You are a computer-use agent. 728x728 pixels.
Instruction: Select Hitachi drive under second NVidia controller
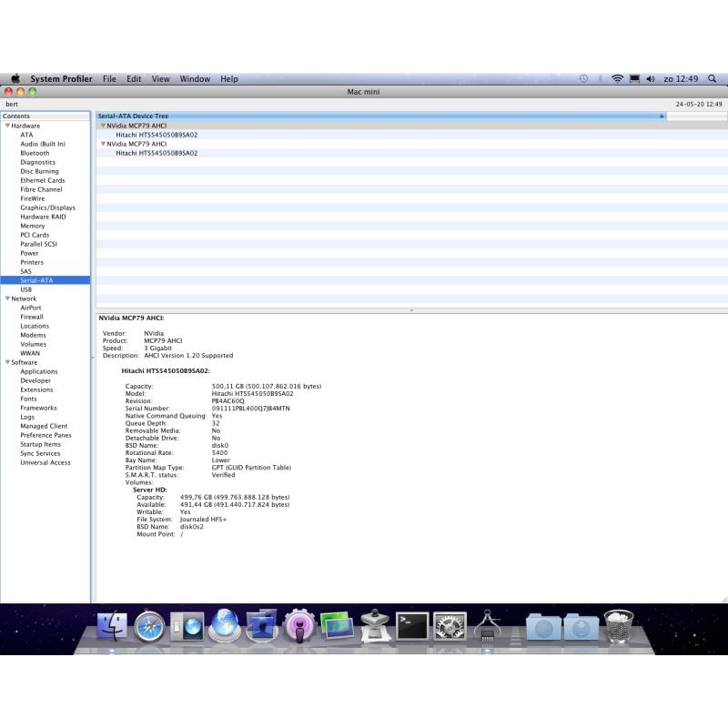pos(157,153)
